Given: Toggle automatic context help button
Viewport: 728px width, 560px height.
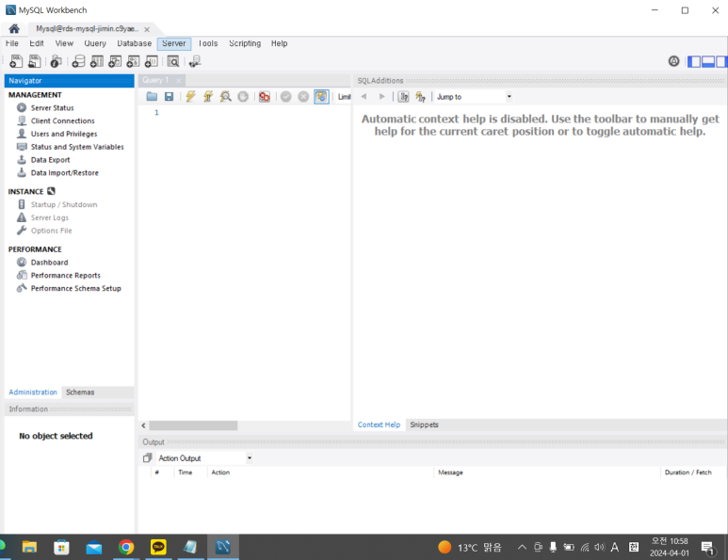Looking at the screenshot, I should tap(403, 97).
